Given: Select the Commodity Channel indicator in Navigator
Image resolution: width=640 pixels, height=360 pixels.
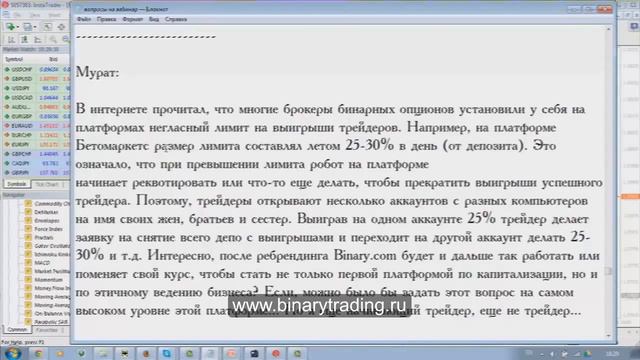Looking at the screenshot, I should pyautogui.click(x=52, y=204).
